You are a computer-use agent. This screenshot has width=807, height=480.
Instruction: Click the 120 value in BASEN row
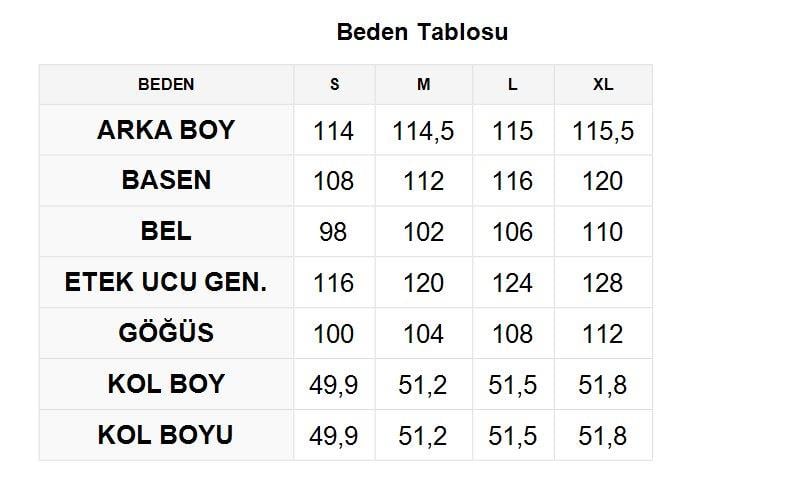click(x=603, y=181)
